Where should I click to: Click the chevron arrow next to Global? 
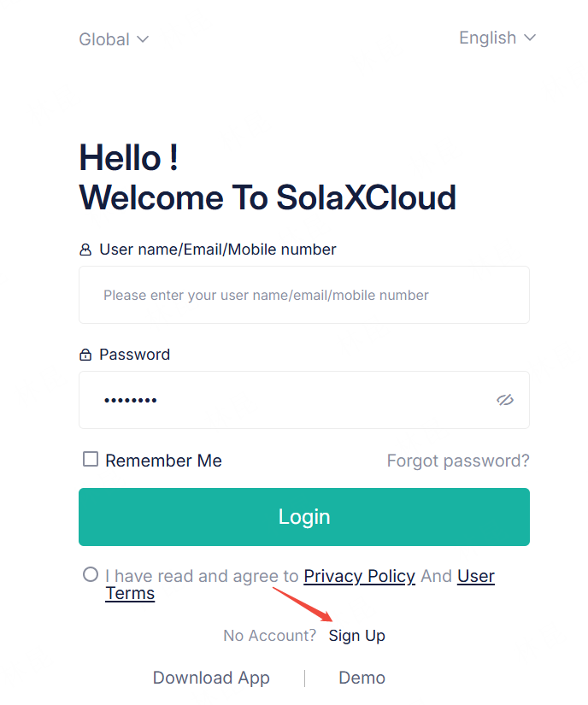click(143, 39)
